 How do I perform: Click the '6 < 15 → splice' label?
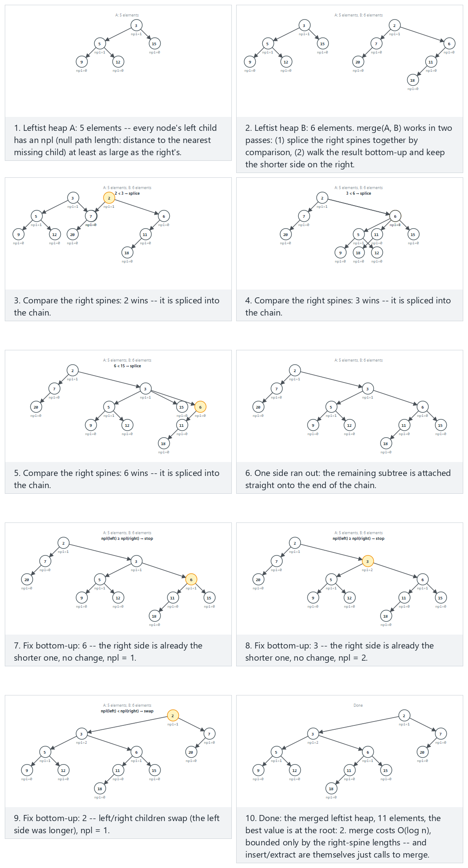coord(127,366)
